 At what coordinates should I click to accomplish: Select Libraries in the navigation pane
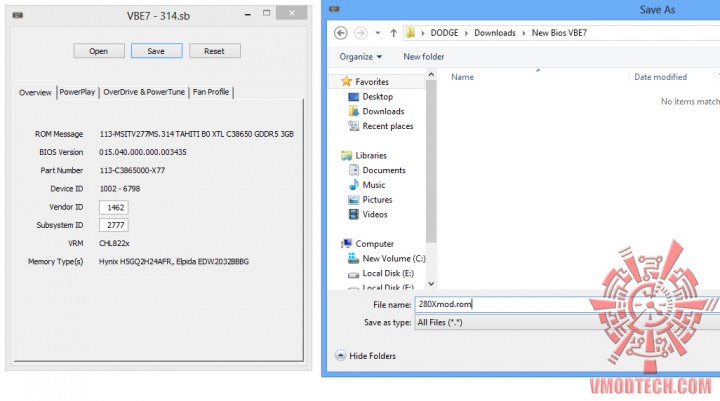[371, 156]
